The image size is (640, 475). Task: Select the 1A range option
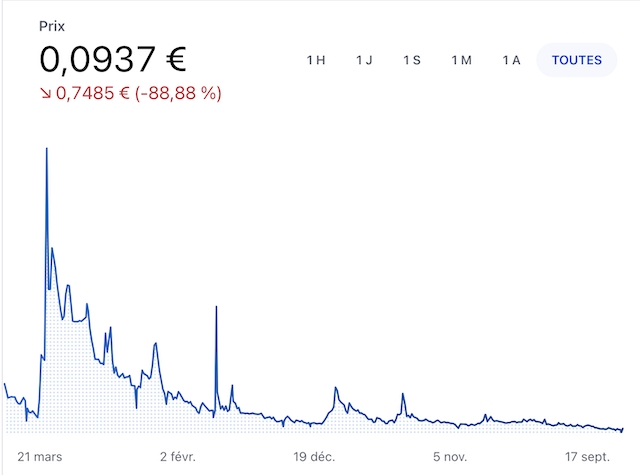tap(511, 60)
